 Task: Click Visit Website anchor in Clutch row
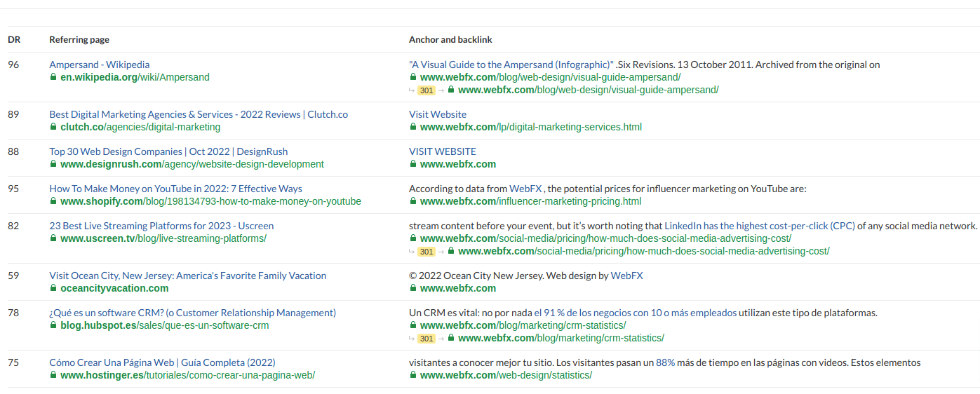438,114
